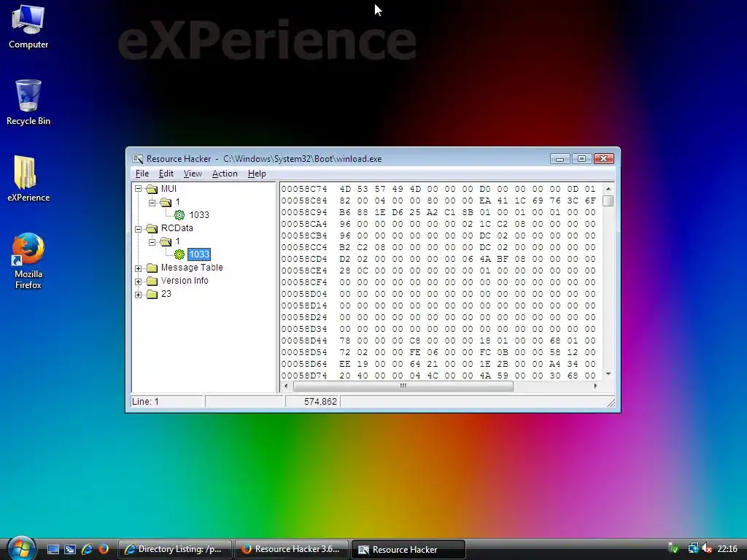
Task: Launch Firefox from quick launch bar
Action: [104, 549]
